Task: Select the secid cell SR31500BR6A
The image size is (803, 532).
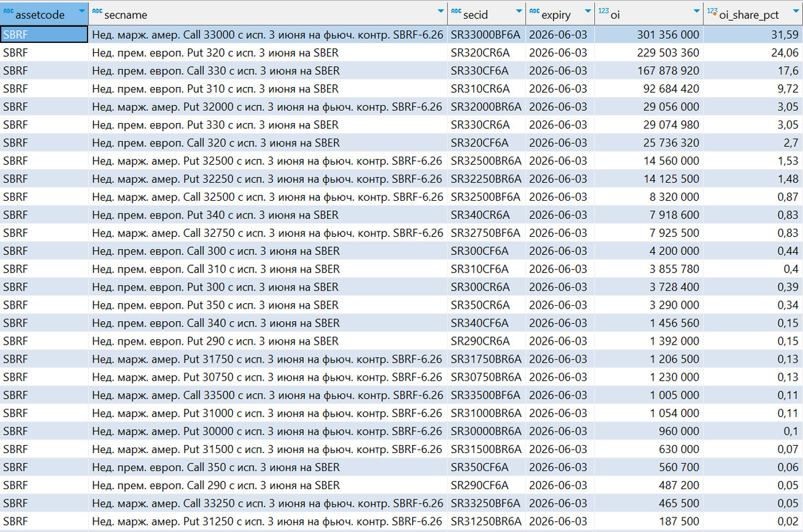Action: pos(486,449)
